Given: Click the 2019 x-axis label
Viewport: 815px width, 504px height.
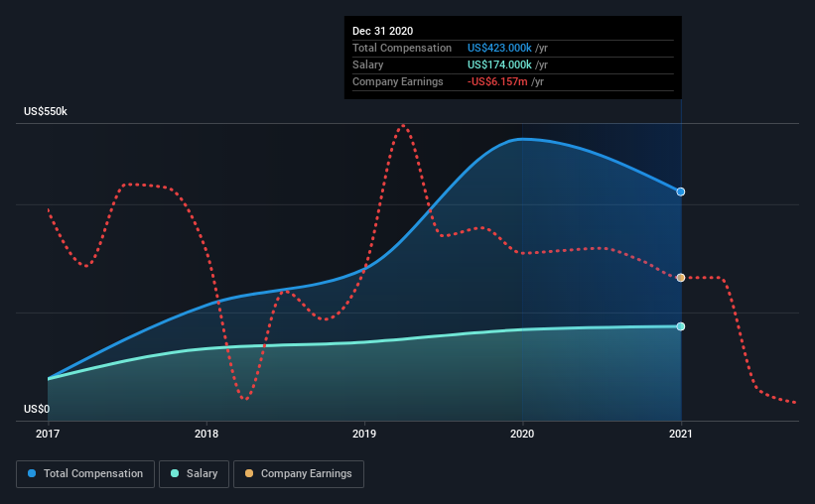Looking at the screenshot, I should (x=364, y=434).
